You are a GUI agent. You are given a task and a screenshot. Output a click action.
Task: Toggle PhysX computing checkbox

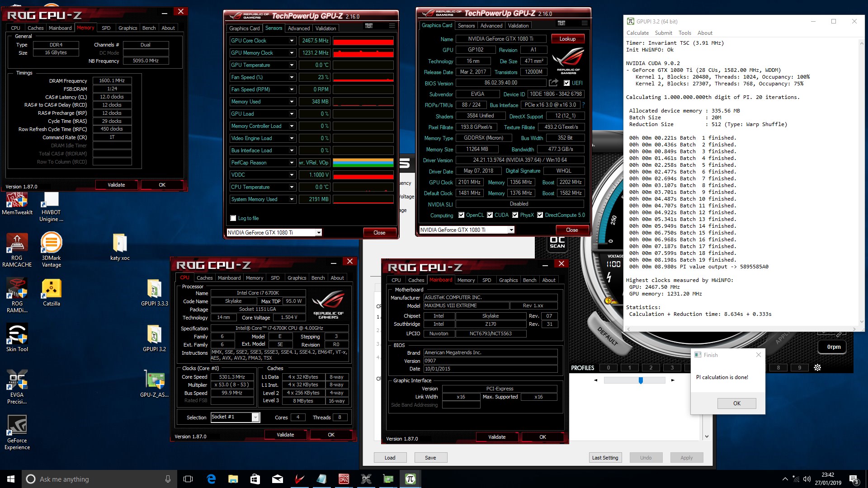(x=515, y=215)
